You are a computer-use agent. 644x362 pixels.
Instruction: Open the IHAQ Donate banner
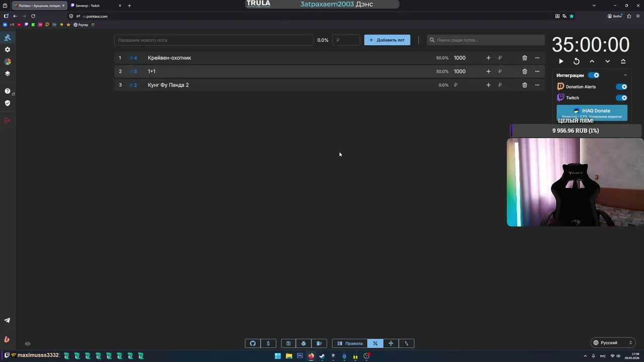(592, 113)
